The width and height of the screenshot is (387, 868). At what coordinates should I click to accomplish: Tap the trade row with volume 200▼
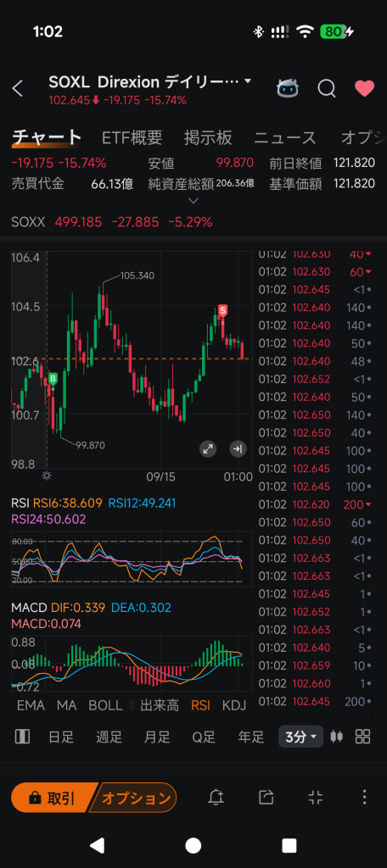[316, 504]
